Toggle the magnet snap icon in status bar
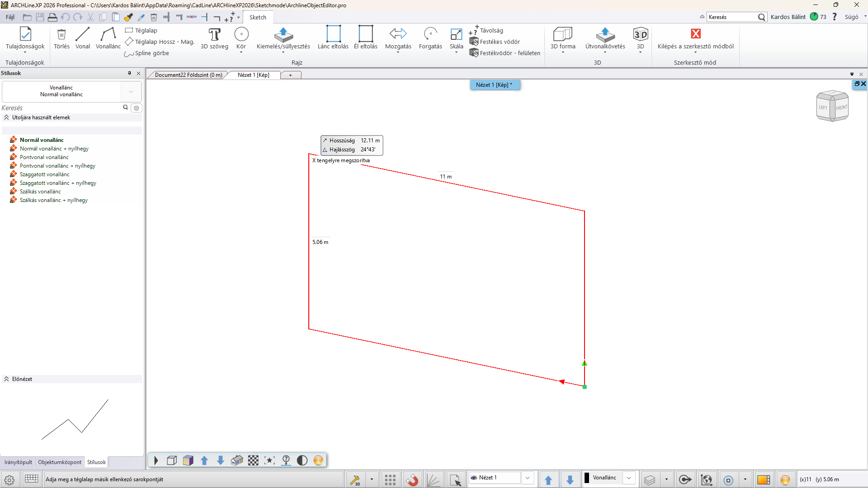The image size is (868, 488). 412,480
